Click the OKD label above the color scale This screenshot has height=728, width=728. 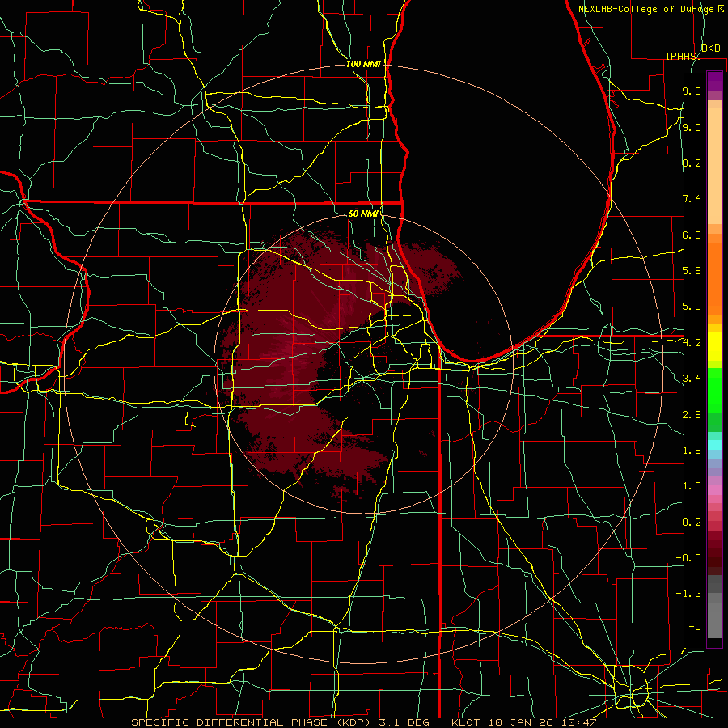tap(710, 49)
